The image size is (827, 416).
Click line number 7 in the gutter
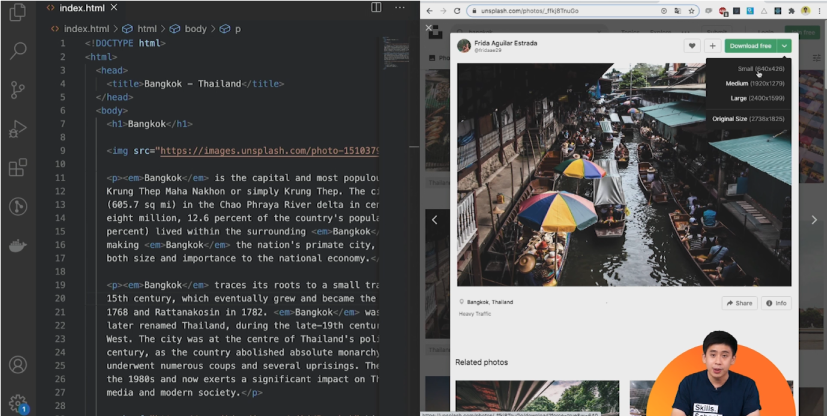click(63, 124)
